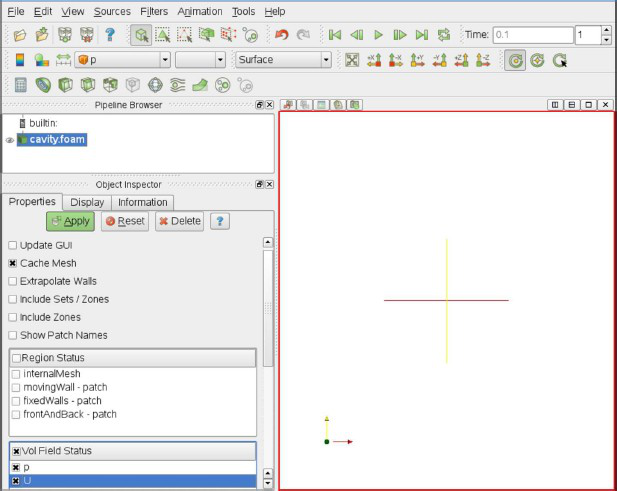617x491 pixels.
Task: Click the Calculator filter icon
Action: (x=20, y=85)
